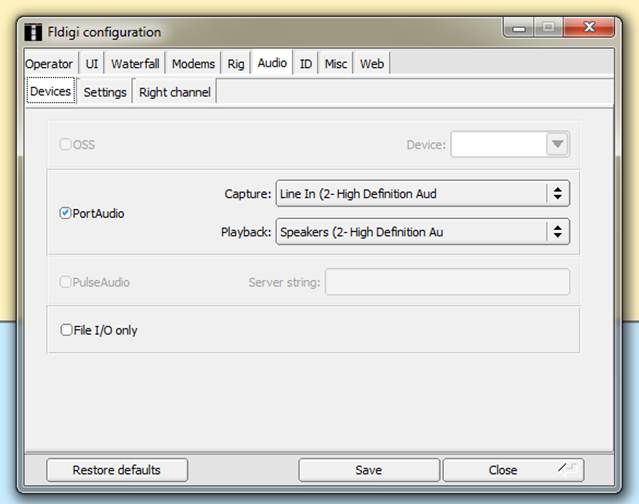Close the window with the red X
Image resolution: width=639 pixels, height=504 pixels.
coord(588,29)
